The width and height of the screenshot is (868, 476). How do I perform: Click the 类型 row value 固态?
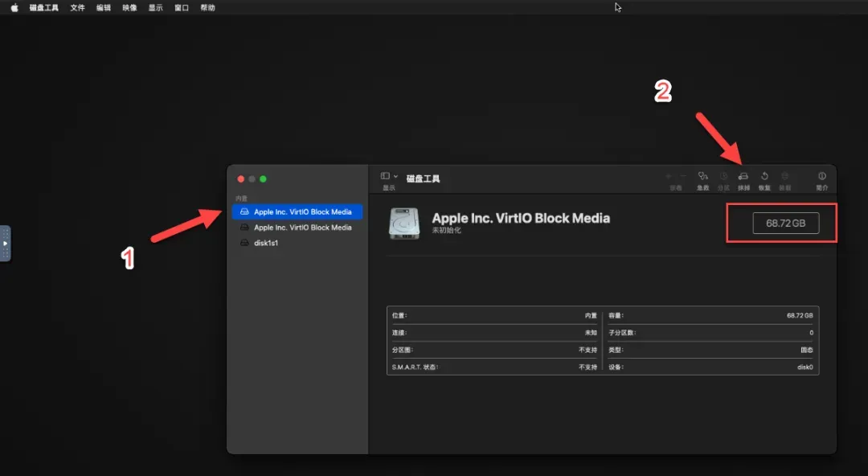point(807,350)
